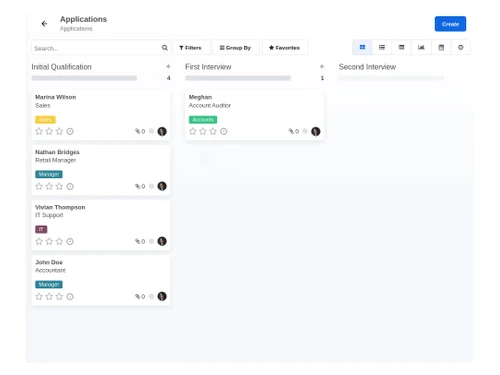Toggle kanban state dot on Meghan card
The height and width of the screenshot is (375, 500).
point(305,131)
